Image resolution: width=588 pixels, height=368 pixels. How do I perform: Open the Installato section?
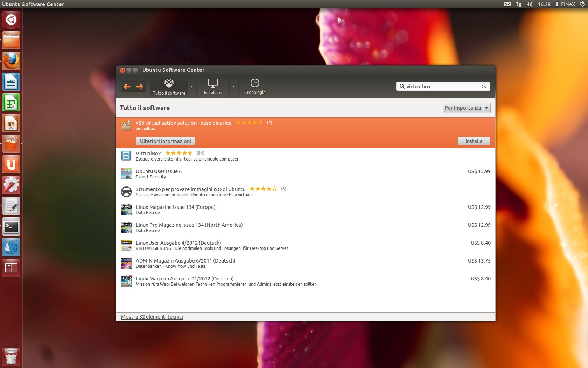pos(213,87)
